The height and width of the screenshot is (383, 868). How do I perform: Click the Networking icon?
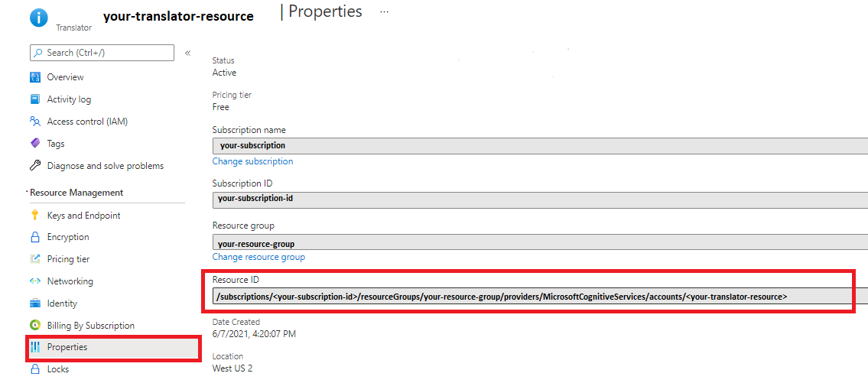[35, 281]
